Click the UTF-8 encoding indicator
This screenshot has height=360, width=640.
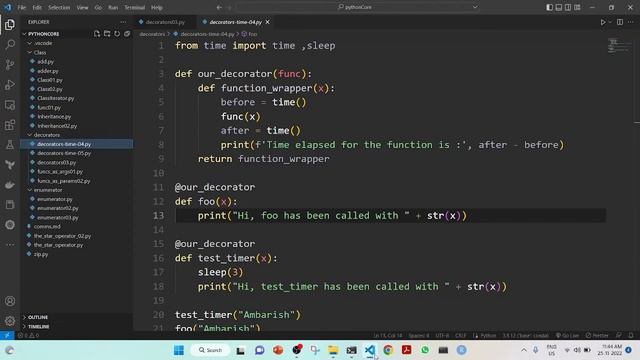tap(442, 336)
